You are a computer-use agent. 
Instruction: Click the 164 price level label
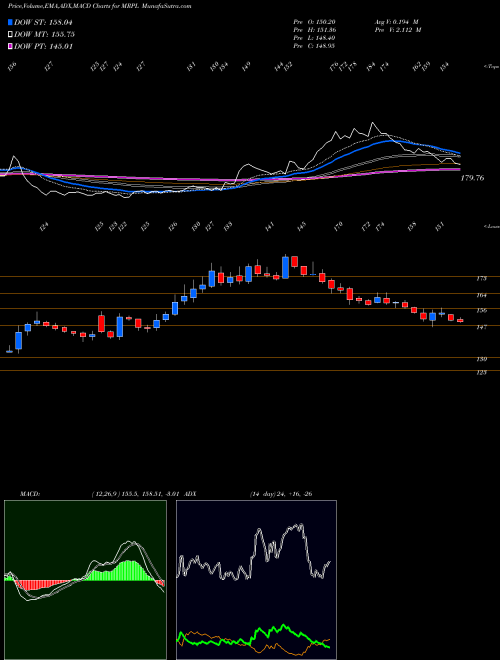(482, 295)
